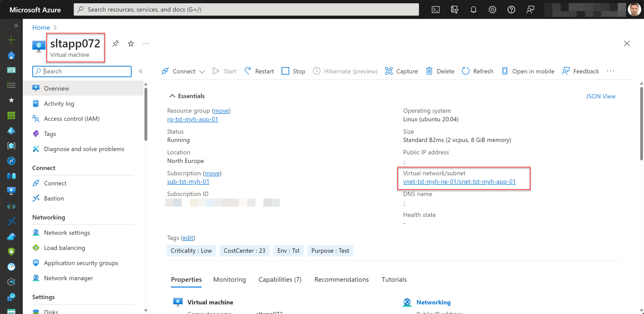Viewport: 644px width, 314px height.
Task: Open Cloud Shell from the top bar
Action: pos(436,9)
